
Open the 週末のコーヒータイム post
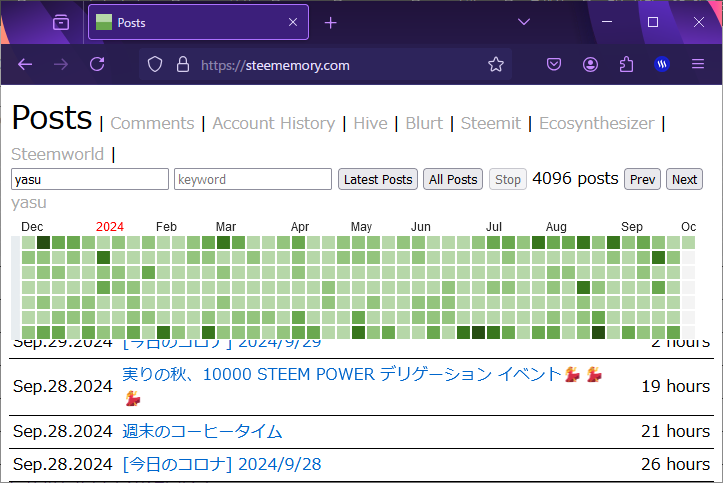click(202, 432)
